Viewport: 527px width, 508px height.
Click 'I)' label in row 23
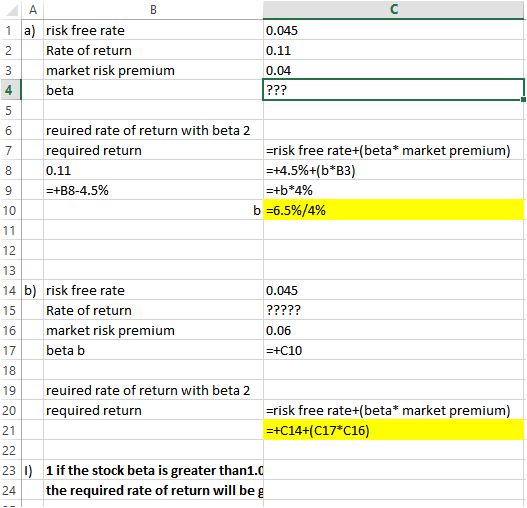click(28, 471)
